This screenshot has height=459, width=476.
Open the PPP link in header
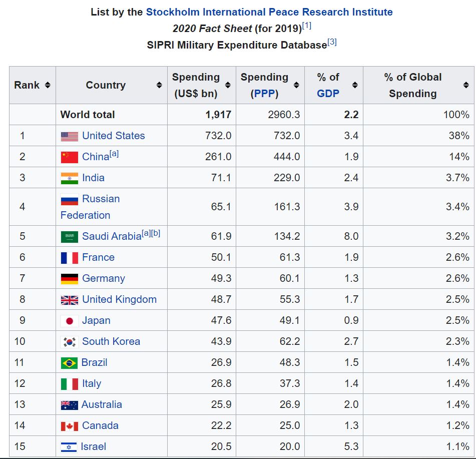pyautogui.click(x=264, y=94)
